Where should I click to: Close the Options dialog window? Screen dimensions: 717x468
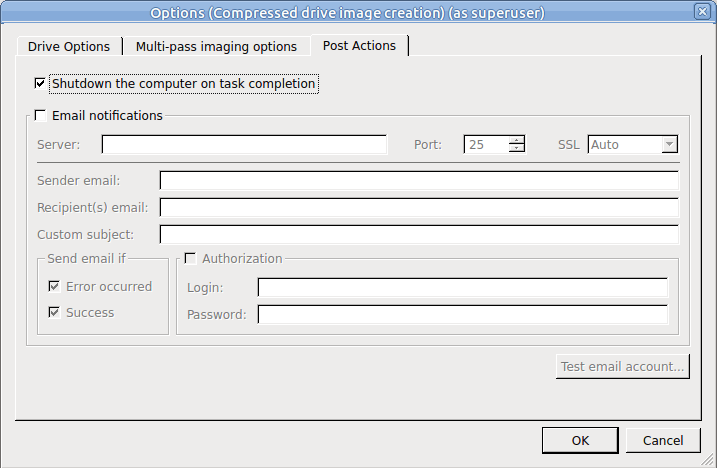tap(702, 11)
